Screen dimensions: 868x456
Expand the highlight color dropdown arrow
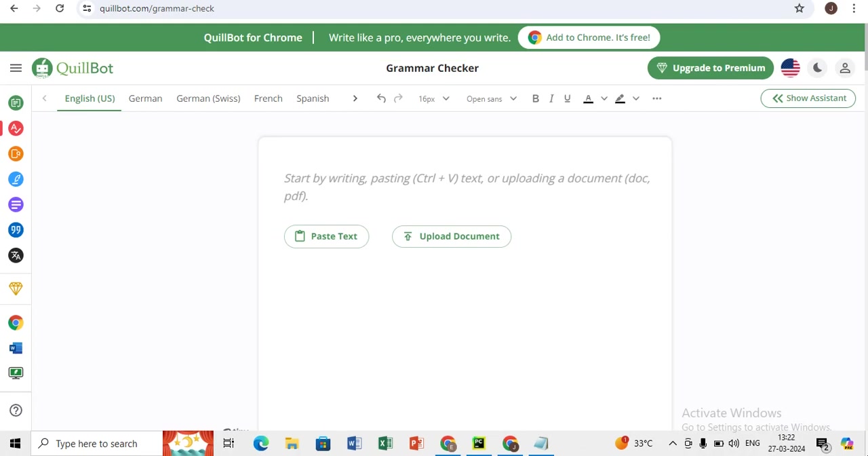tap(636, 98)
